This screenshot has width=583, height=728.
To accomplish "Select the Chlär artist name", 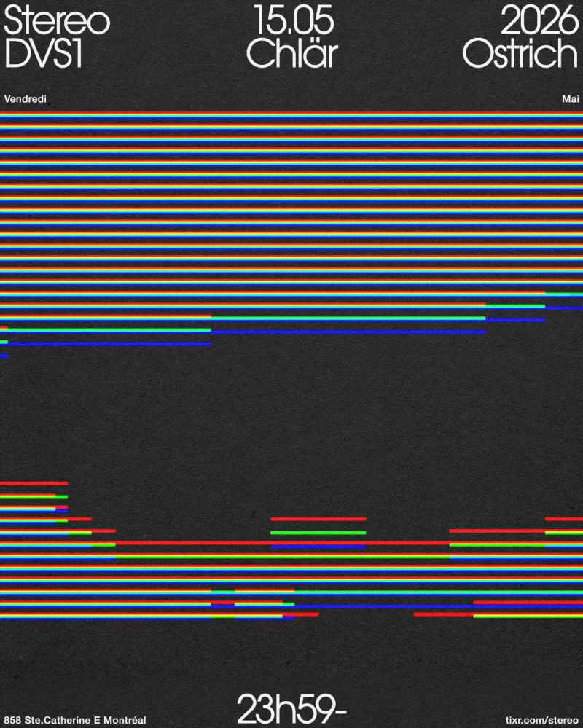I will click(x=291, y=55).
